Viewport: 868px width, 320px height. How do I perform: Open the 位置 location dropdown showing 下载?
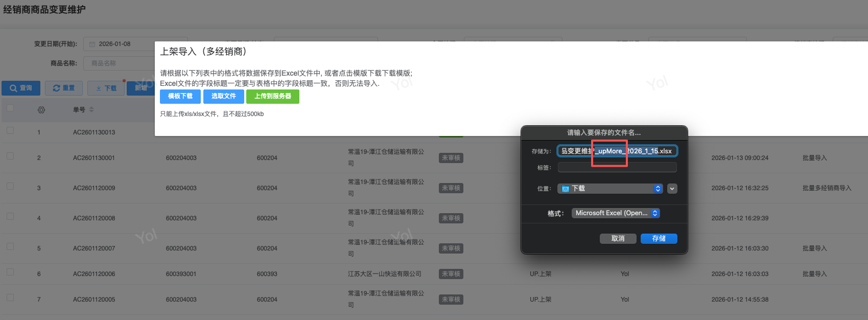pyautogui.click(x=610, y=189)
